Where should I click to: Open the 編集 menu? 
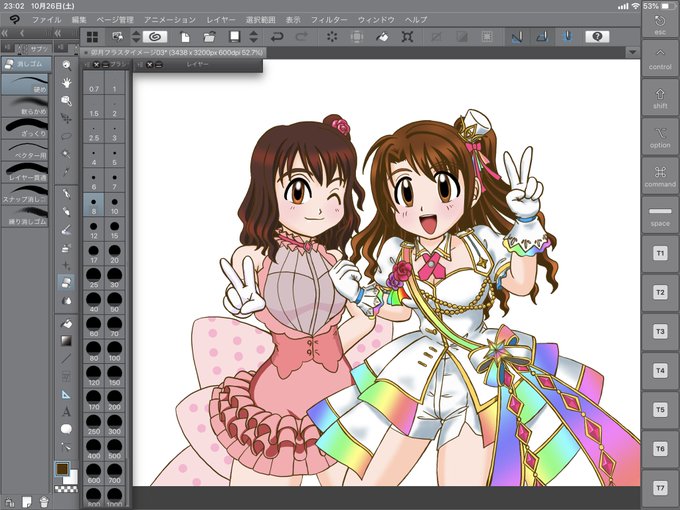pos(79,20)
